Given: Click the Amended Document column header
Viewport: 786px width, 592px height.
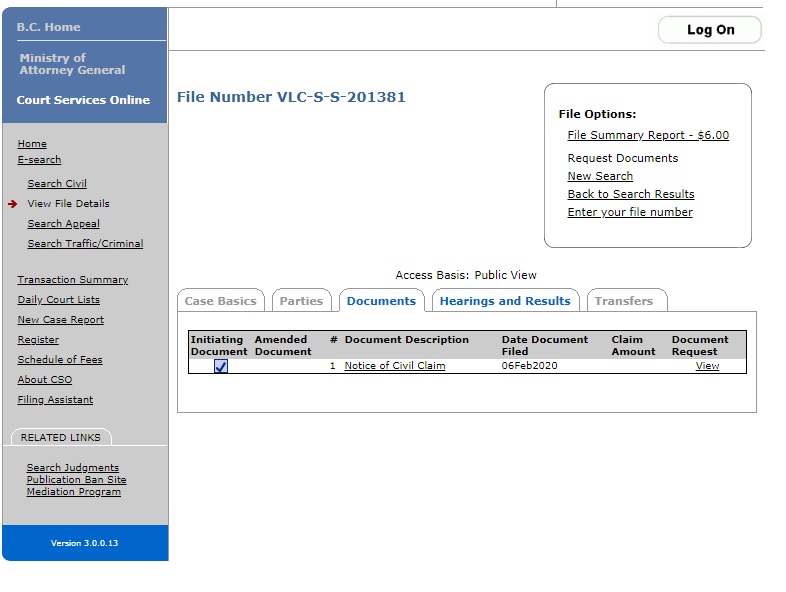Looking at the screenshot, I should pyautogui.click(x=283, y=345).
